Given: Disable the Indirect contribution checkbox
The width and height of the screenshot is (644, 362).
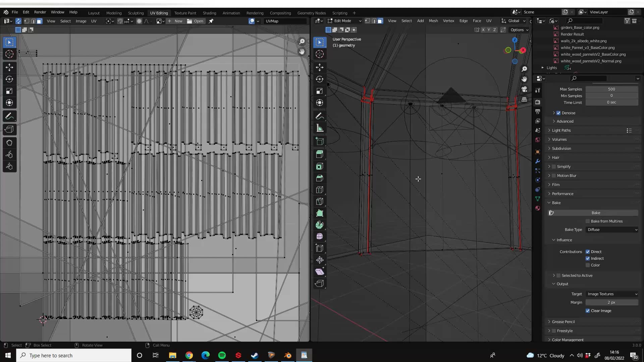Looking at the screenshot, I should click(588, 258).
